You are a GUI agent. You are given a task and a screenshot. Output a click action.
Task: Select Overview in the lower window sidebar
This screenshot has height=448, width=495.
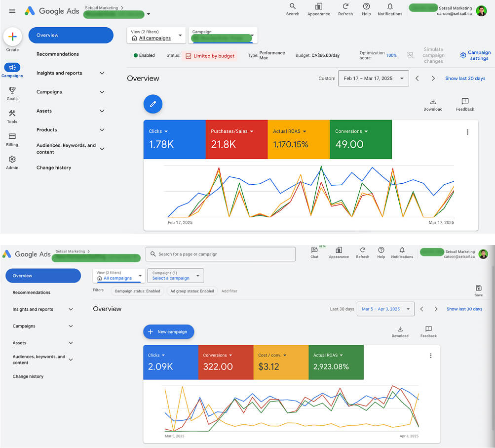click(x=43, y=276)
